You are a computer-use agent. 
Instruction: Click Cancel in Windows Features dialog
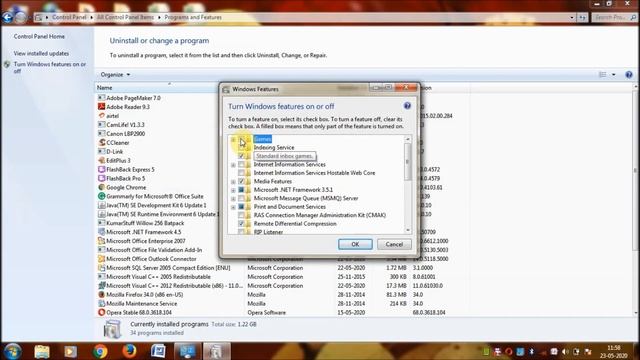click(x=394, y=244)
